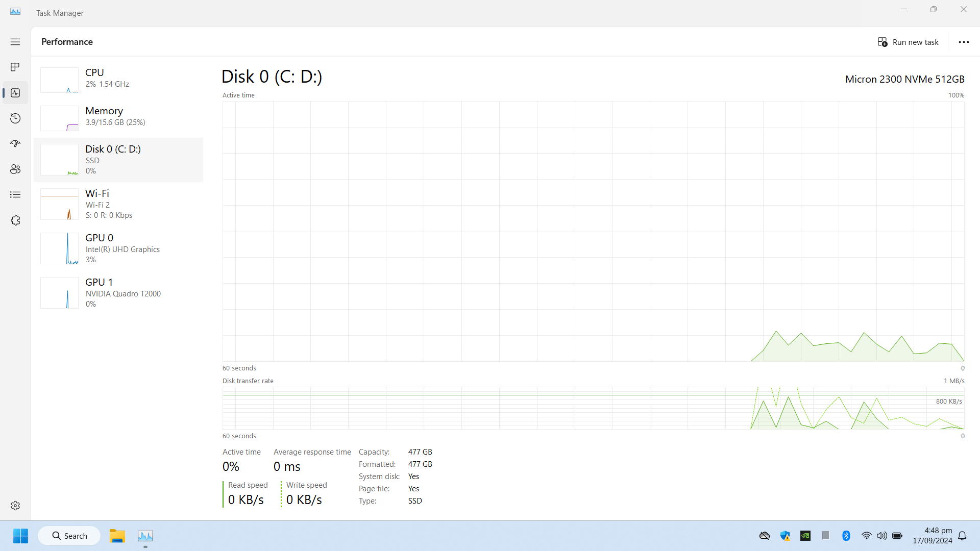Open the Users page icon
The width and height of the screenshot is (980, 551).
[15, 169]
